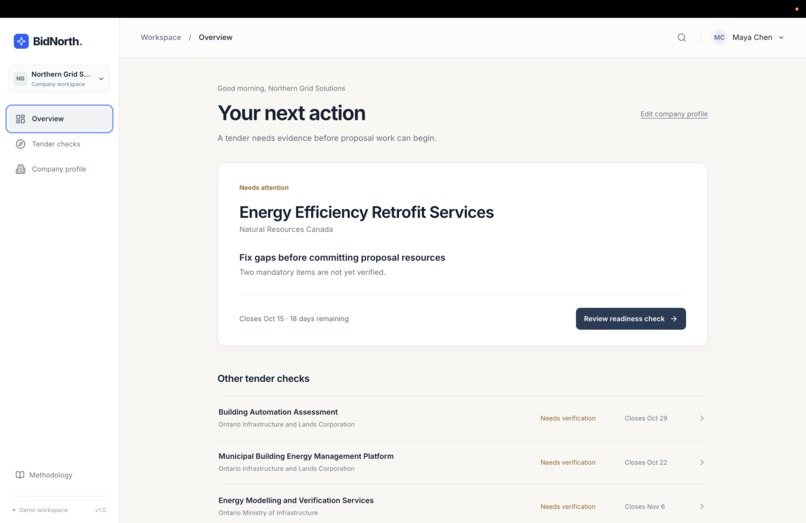Click the Needs attention label

coord(264,188)
